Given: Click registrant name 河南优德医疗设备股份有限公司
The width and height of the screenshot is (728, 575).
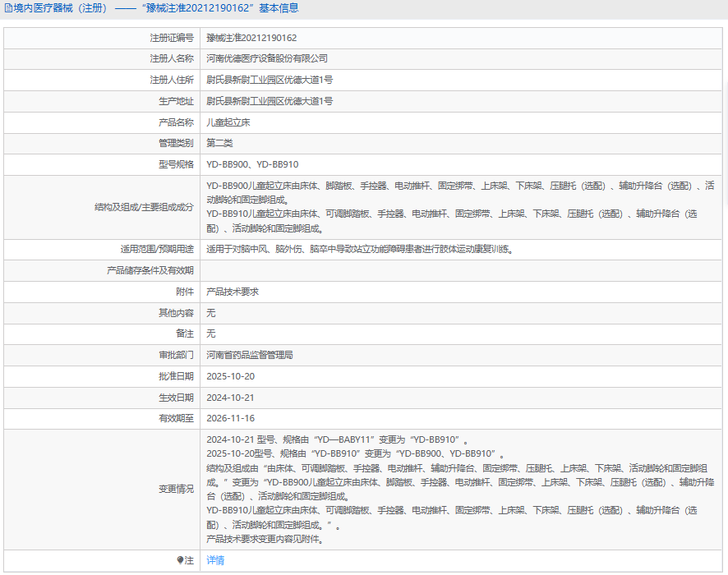Looking at the screenshot, I should 267,58.
